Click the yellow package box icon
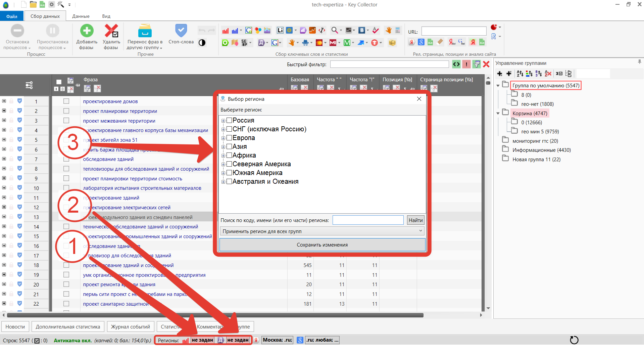This screenshot has height=350, width=644. (392, 43)
